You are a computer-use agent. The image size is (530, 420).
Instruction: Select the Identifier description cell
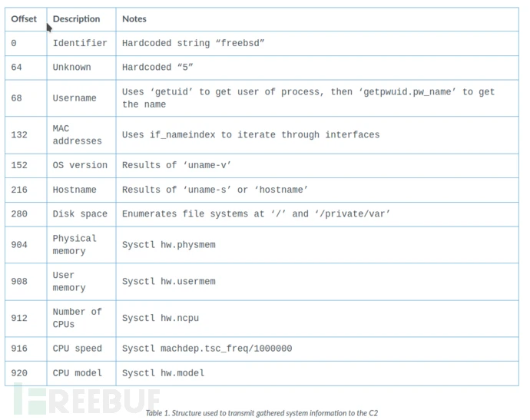pyautogui.click(x=80, y=43)
